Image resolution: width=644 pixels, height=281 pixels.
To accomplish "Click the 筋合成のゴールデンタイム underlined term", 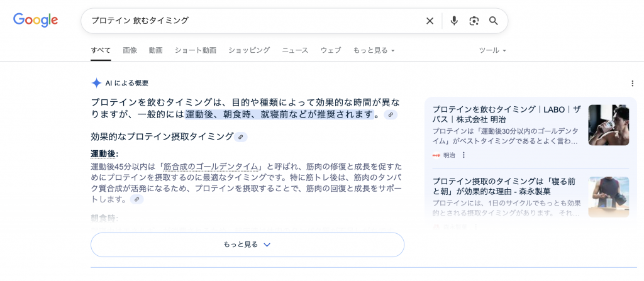I will pyautogui.click(x=211, y=167).
